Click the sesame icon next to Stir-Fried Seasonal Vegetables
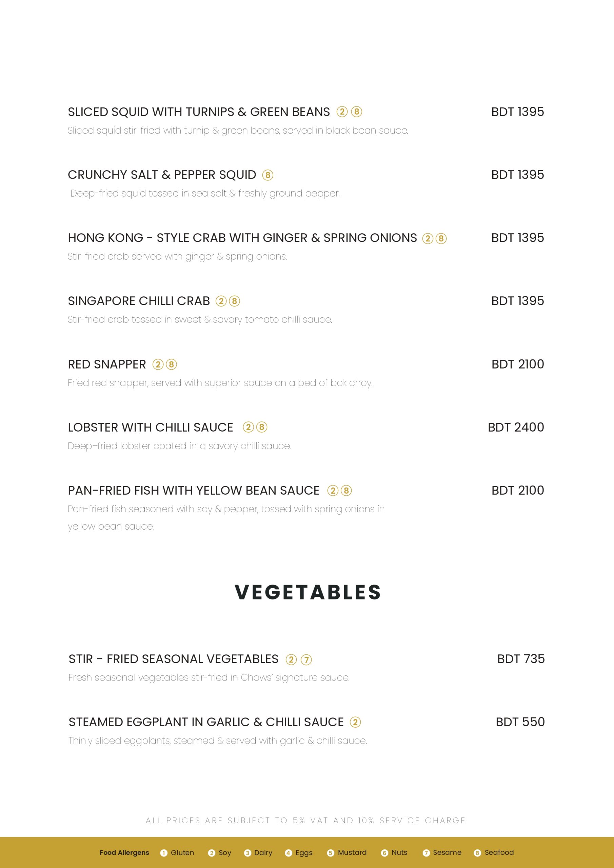 [x=306, y=660]
